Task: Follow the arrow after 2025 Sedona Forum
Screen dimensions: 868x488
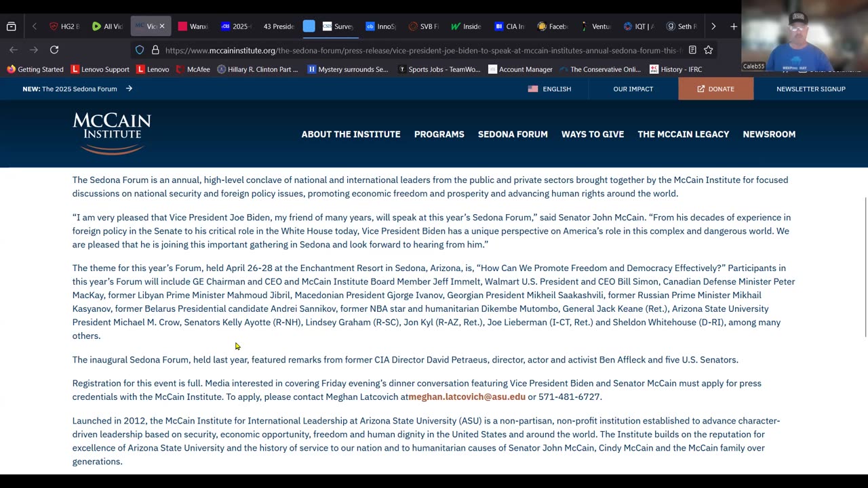Action: pos(129,89)
